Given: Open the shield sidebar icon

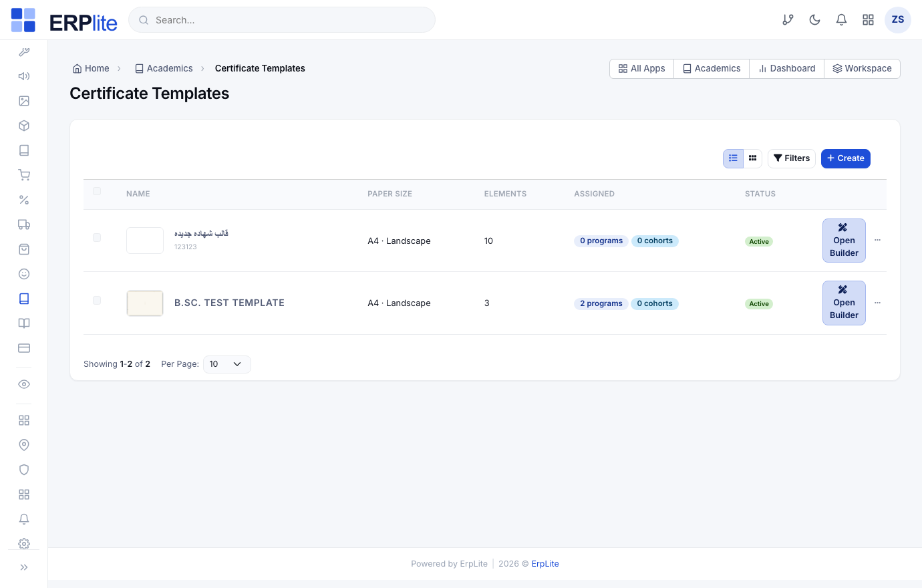Looking at the screenshot, I should [24, 470].
